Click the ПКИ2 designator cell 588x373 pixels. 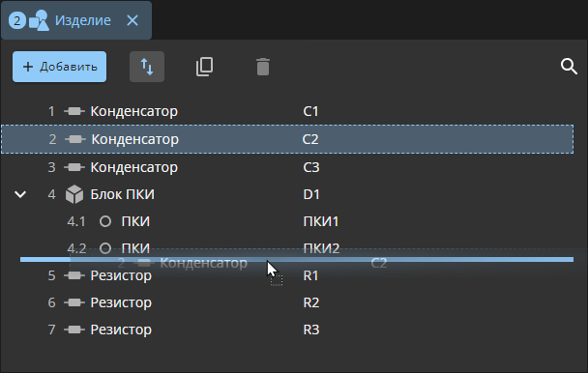321,248
